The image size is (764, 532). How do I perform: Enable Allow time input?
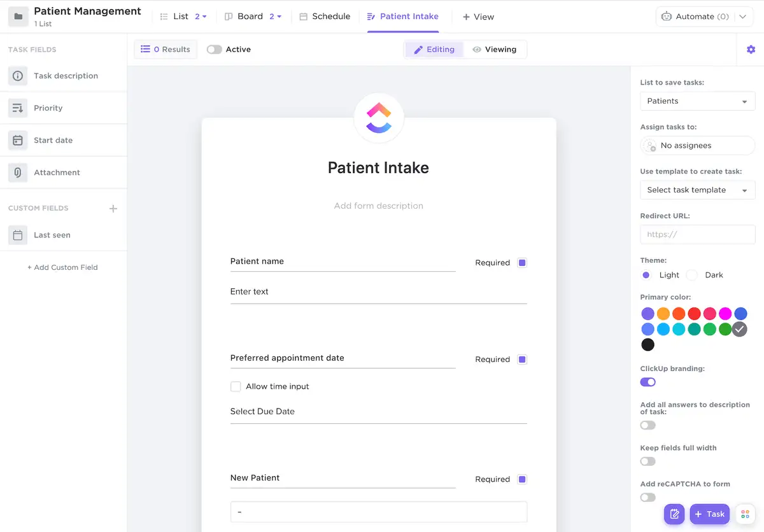[x=236, y=386]
